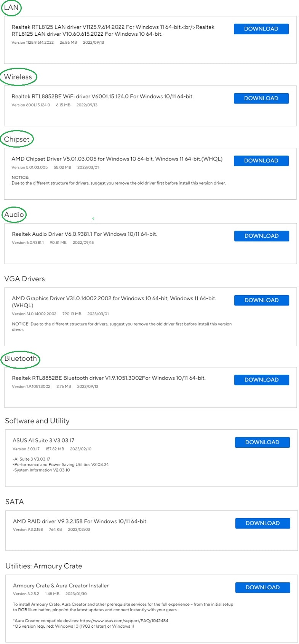Download ASUS AI Suite 3

click(x=262, y=442)
